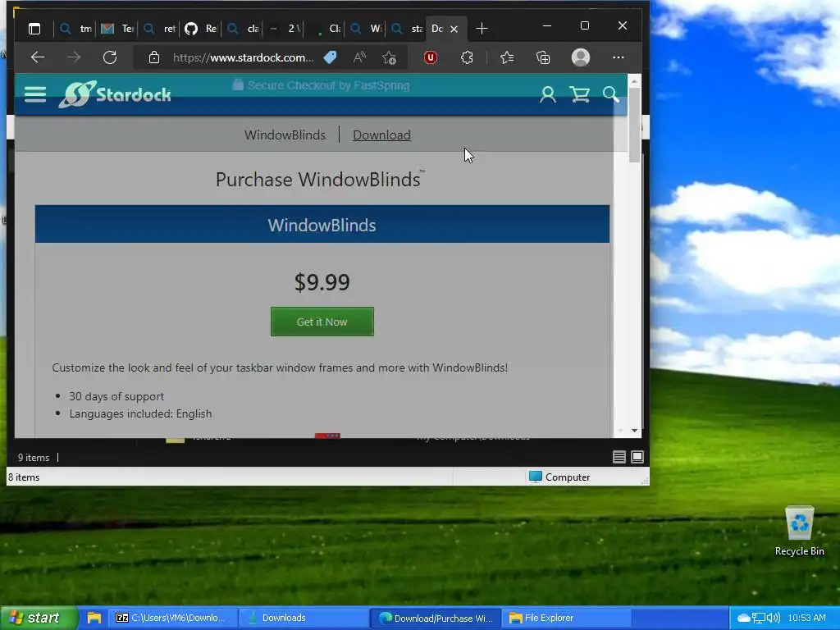This screenshot has width=840, height=630.
Task: Open the Stardock shopping cart
Action: pos(580,95)
